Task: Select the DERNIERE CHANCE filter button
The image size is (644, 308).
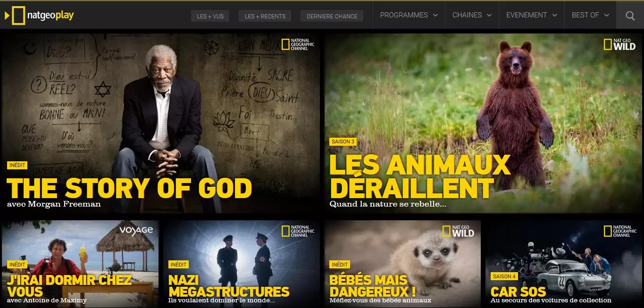Action: [332, 16]
